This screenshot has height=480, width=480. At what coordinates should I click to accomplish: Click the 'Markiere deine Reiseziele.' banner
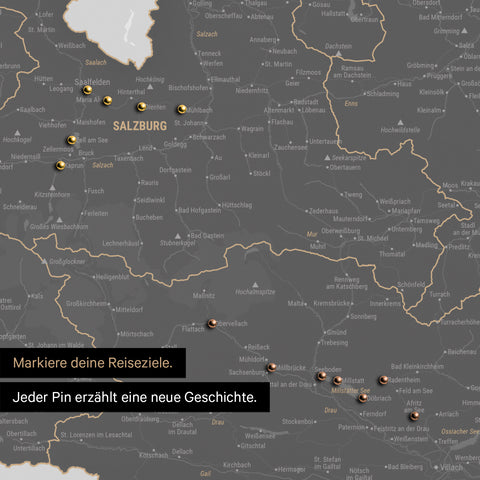coord(93,363)
